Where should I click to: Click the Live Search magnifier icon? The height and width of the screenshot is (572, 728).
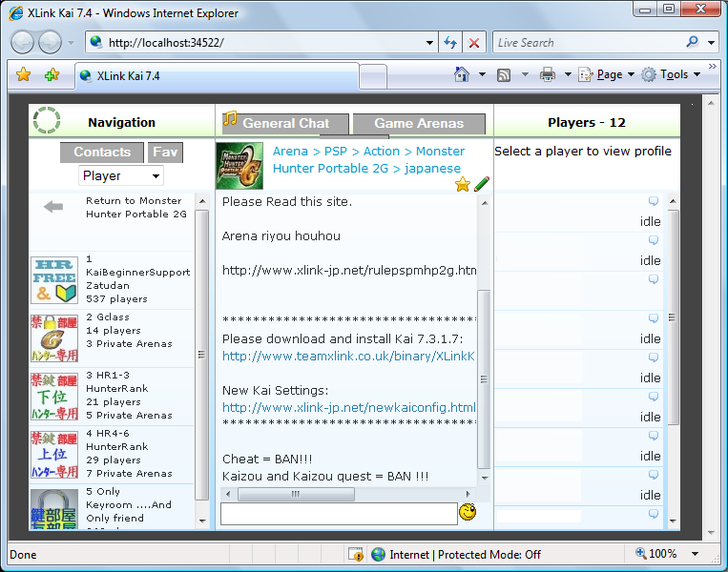(x=693, y=42)
